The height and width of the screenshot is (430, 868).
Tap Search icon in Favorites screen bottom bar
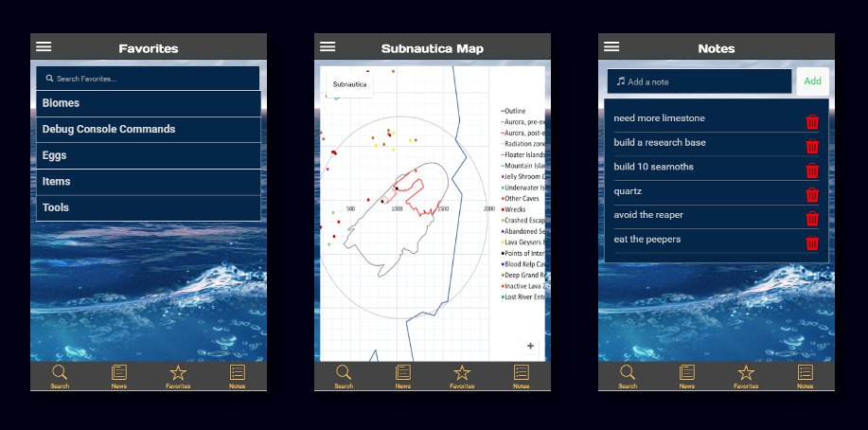(x=60, y=372)
